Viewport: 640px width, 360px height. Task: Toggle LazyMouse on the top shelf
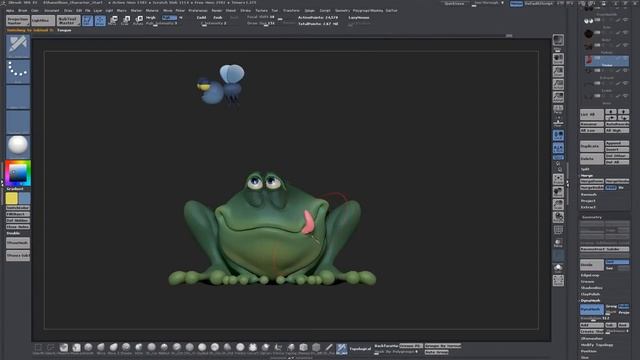click(x=359, y=18)
